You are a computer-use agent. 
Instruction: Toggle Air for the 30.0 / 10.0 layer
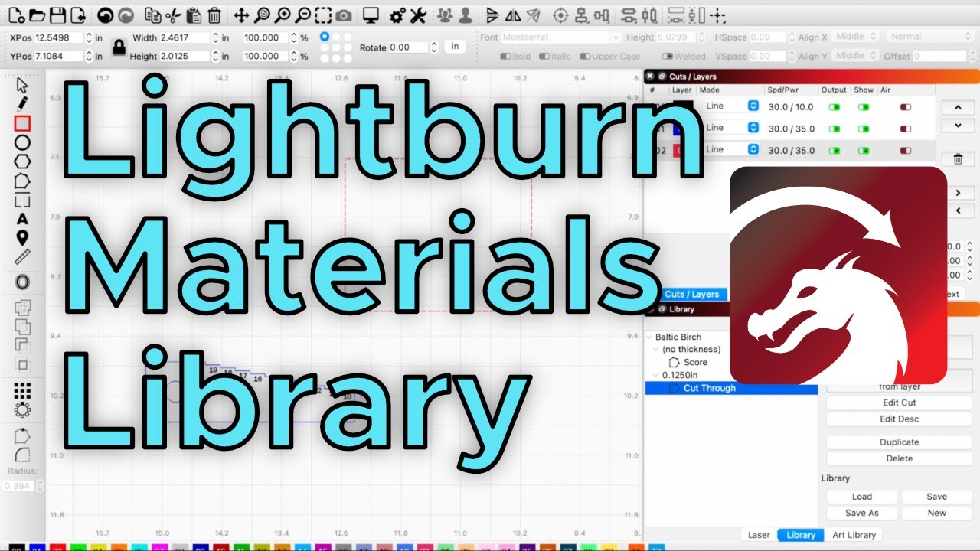click(x=906, y=107)
